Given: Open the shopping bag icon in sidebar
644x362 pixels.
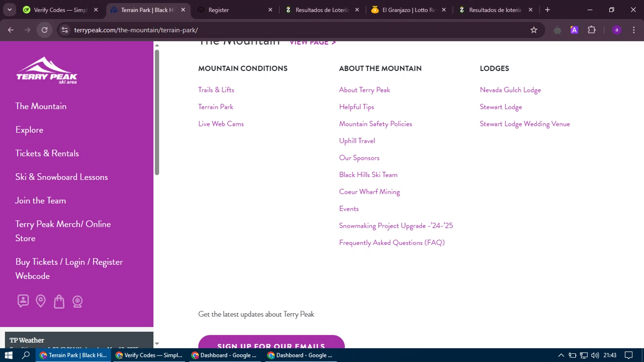Looking at the screenshot, I should pyautogui.click(x=59, y=301).
